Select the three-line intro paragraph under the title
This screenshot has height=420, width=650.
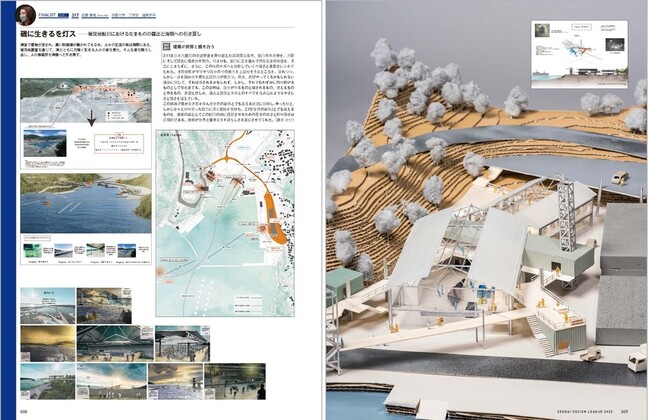87,49
